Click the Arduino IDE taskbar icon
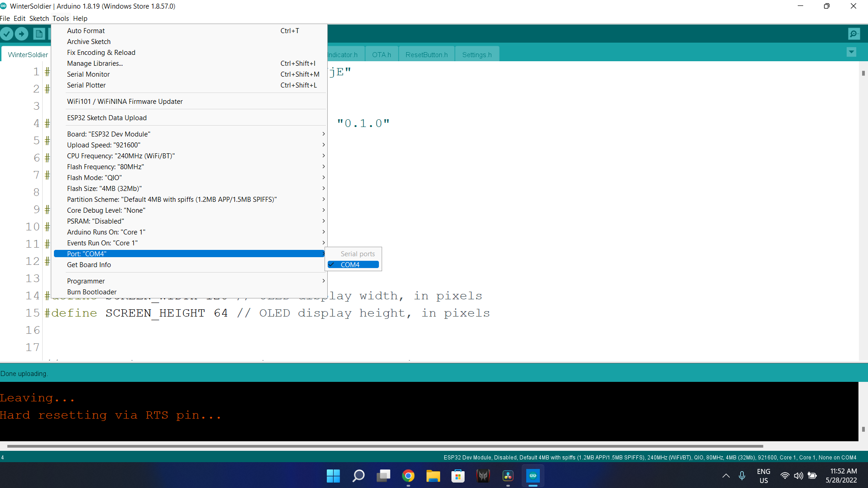 coord(533,476)
